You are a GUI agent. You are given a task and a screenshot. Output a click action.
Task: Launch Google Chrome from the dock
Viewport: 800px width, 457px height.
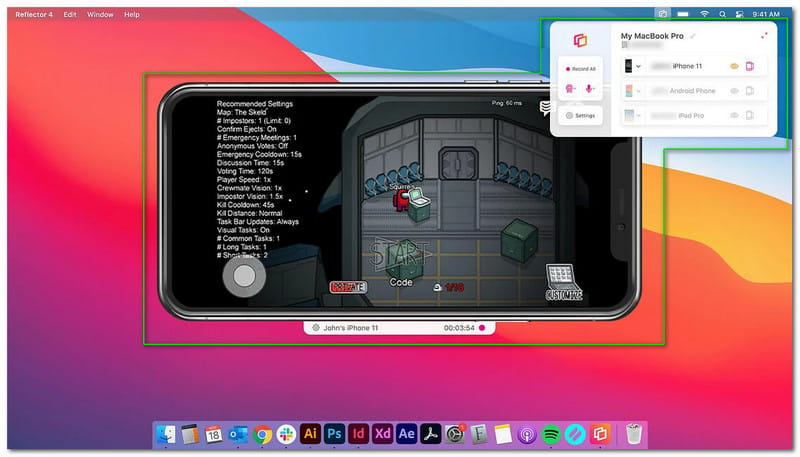262,435
